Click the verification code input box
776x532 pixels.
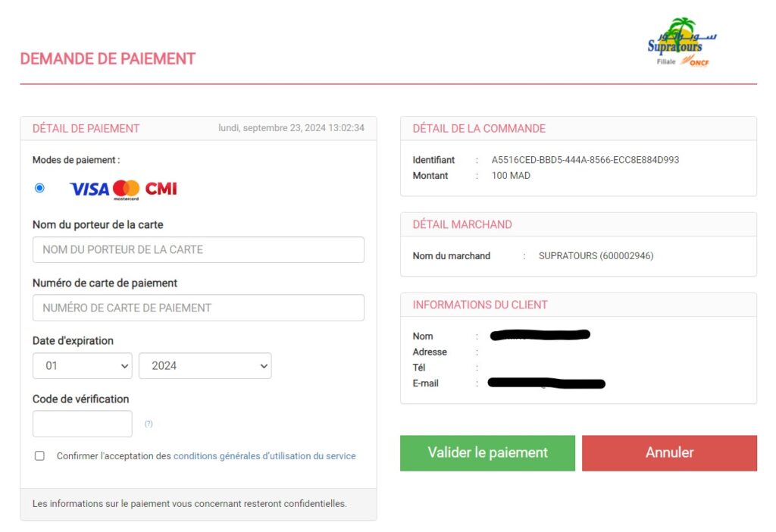(83, 424)
